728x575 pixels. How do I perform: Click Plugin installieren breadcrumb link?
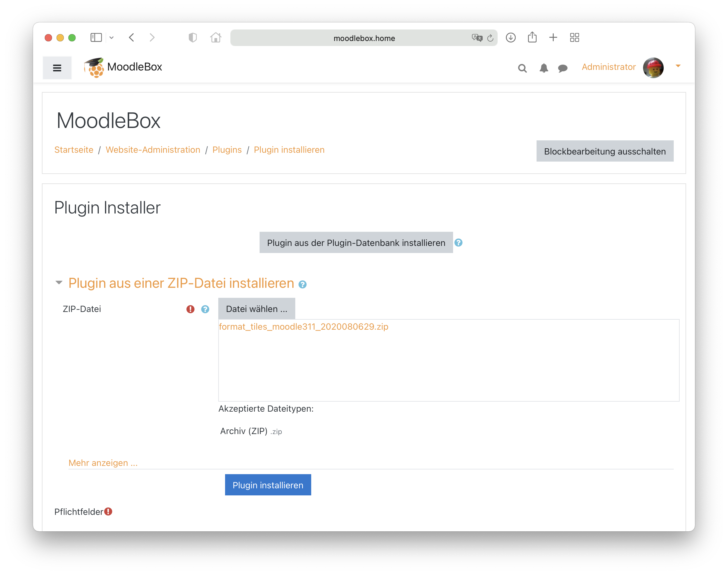[289, 150]
